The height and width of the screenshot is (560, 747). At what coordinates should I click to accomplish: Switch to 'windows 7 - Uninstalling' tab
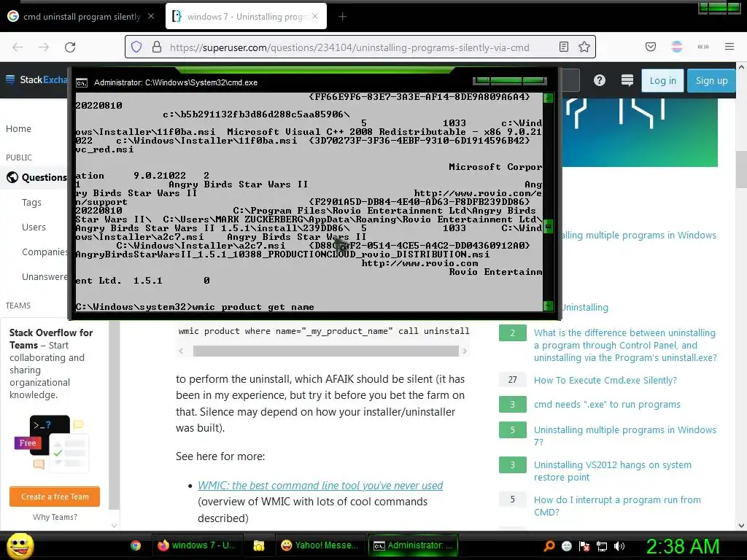[x=246, y=17]
